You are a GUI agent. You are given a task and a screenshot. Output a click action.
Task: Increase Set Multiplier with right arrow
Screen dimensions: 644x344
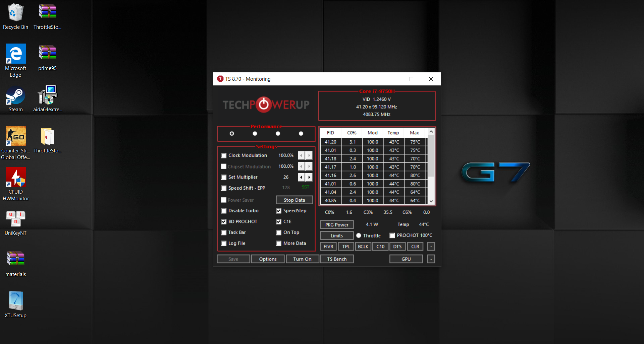click(309, 177)
